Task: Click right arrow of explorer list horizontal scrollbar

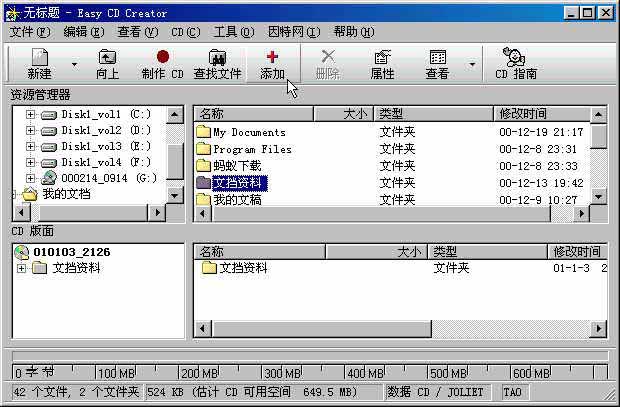Action: 581,214
